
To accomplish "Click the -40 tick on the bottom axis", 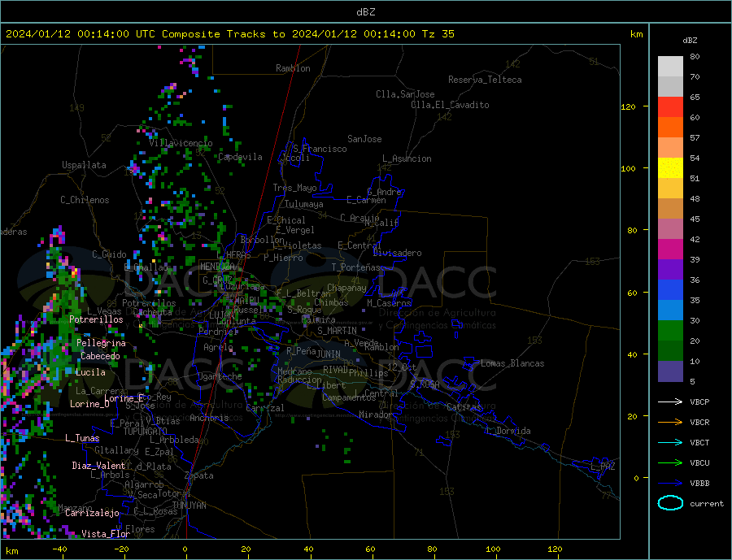I will pyautogui.click(x=59, y=549).
